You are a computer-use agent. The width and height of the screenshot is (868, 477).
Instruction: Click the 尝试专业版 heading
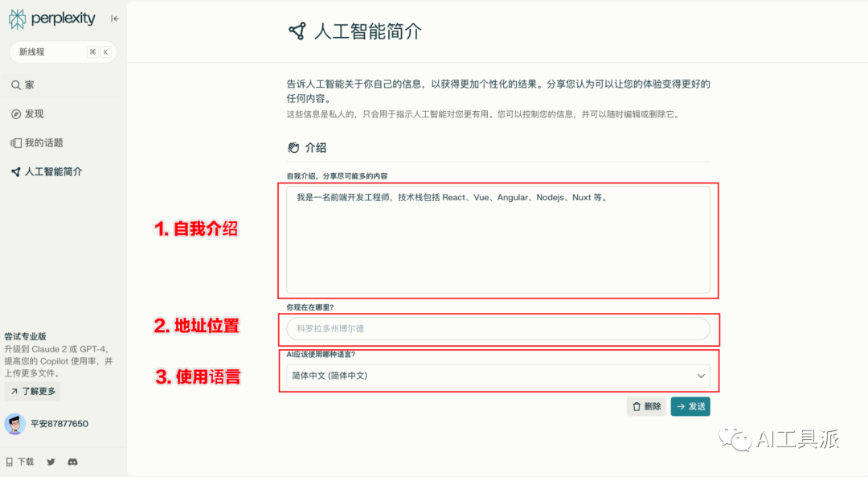pyautogui.click(x=26, y=336)
